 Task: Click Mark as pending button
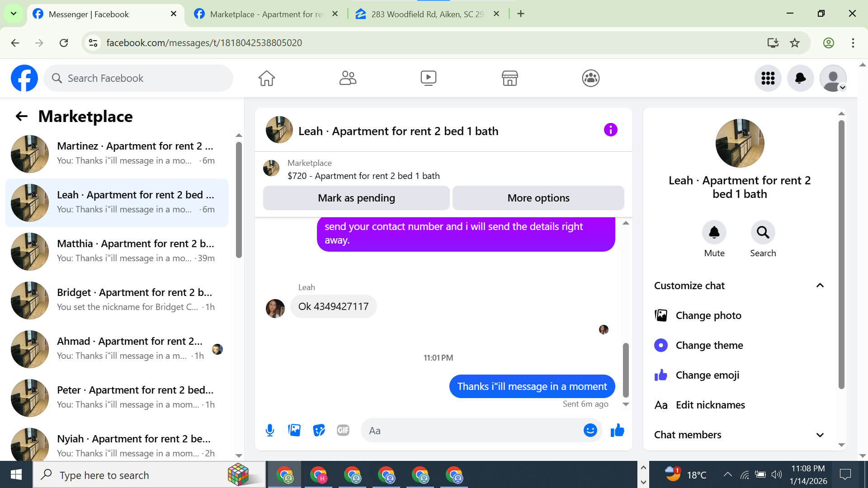pos(356,198)
